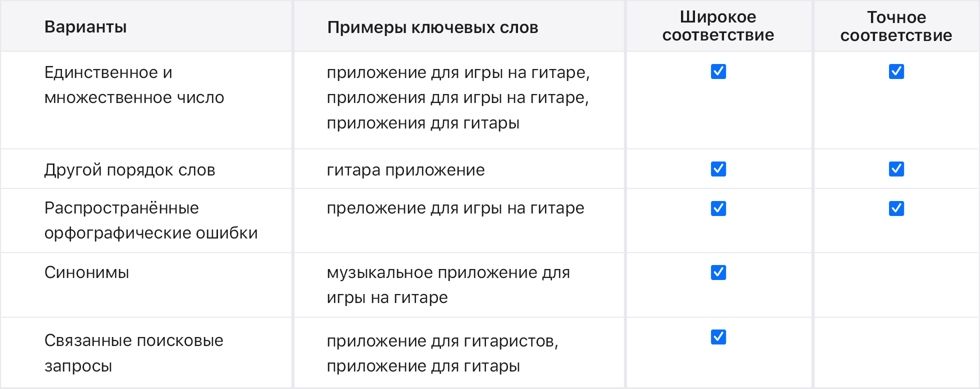The height and width of the screenshot is (389, 980).
Task: Click the Варианты column header
Action: click(x=85, y=27)
